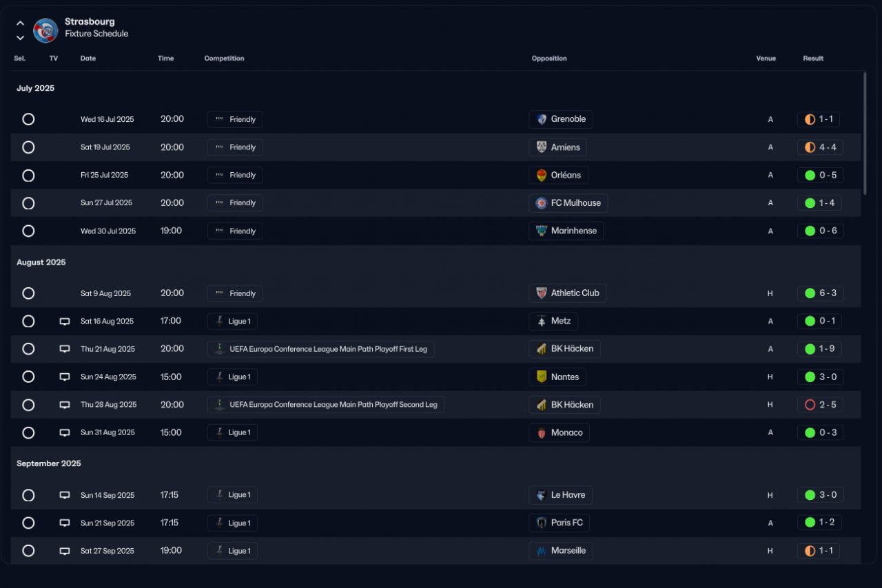Click the TV column header

pyautogui.click(x=54, y=59)
